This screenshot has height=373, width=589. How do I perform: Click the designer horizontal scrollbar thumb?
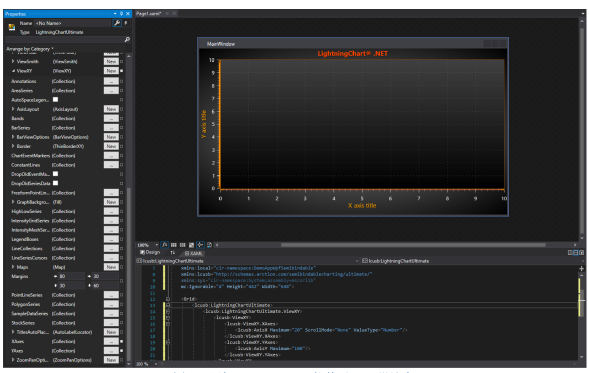tap(413, 245)
